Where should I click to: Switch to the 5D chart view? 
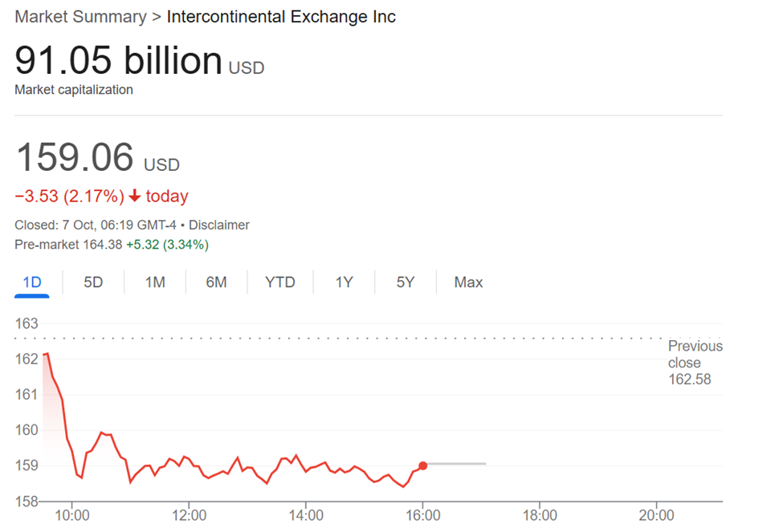92,282
